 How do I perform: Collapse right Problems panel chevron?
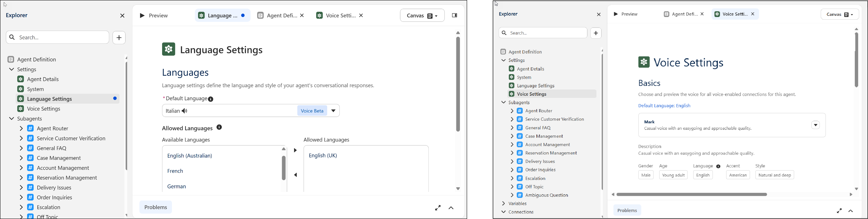pos(851,211)
